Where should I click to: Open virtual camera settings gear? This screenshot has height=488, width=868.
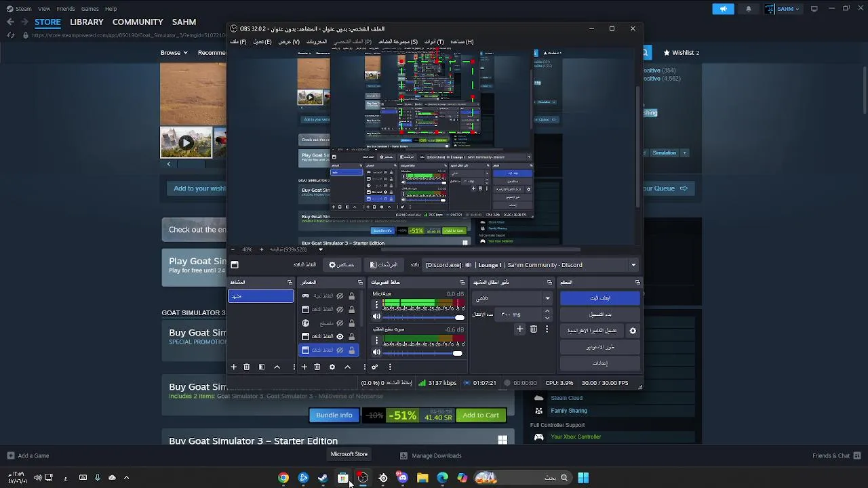tap(633, 331)
